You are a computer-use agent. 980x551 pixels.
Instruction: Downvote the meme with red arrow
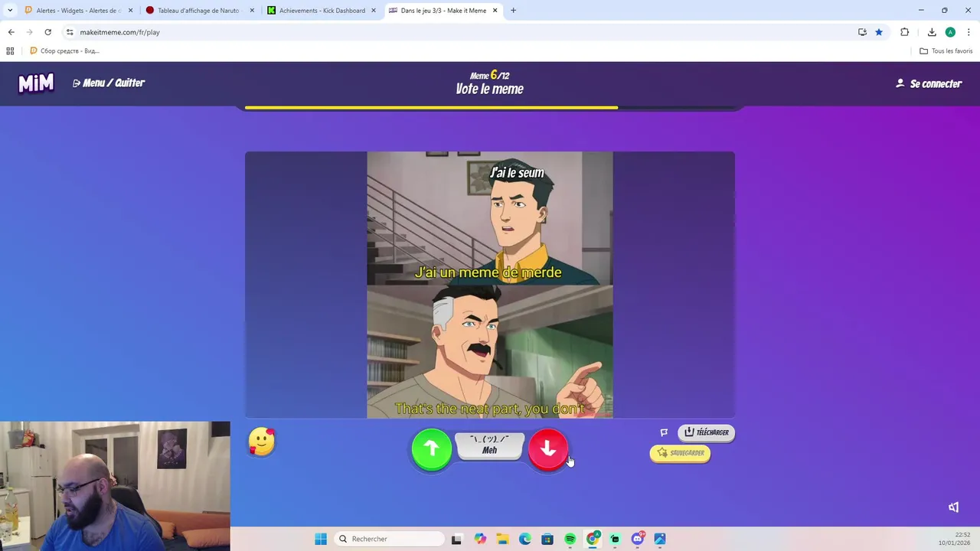click(548, 449)
